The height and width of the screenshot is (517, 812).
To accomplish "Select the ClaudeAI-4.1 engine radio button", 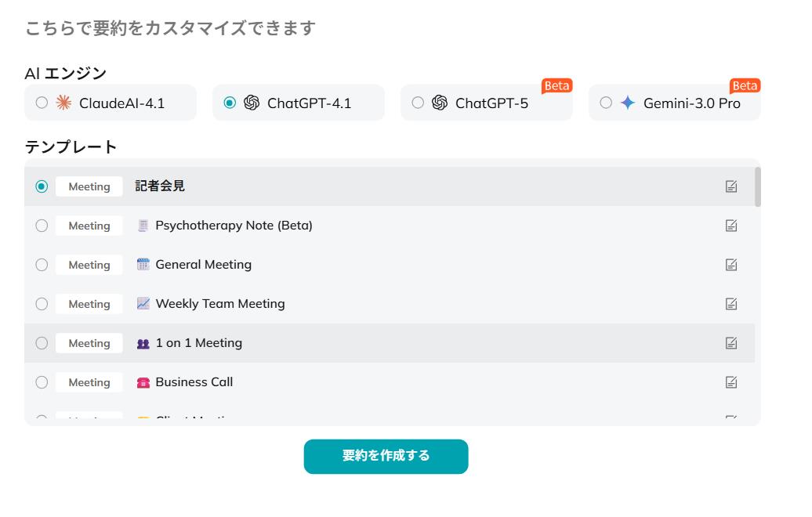I will pos(42,102).
